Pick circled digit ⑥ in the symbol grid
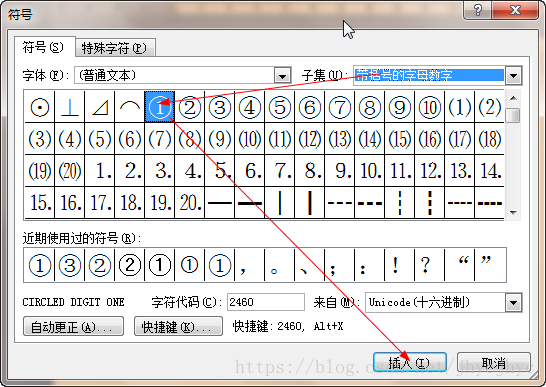 coord(310,107)
